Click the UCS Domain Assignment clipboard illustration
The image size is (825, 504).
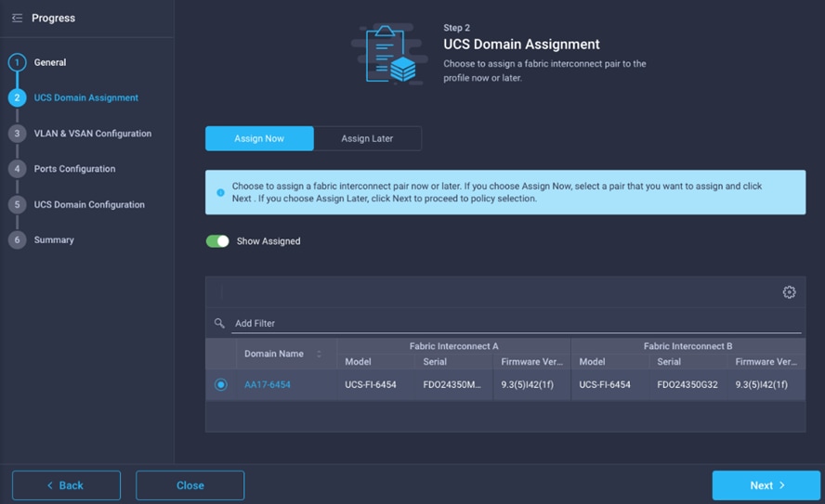click(x=390, y=54)
